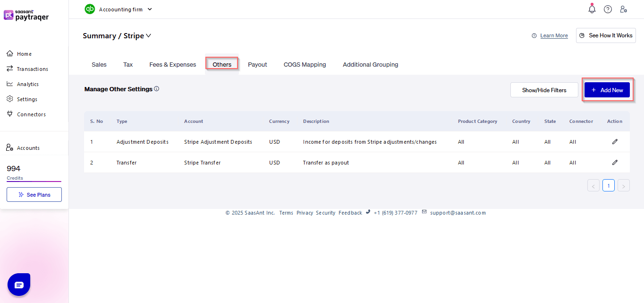This screenshot has height=303, width=644.
Task: Open Analytics in sidebar
Action: click(23, 84)
